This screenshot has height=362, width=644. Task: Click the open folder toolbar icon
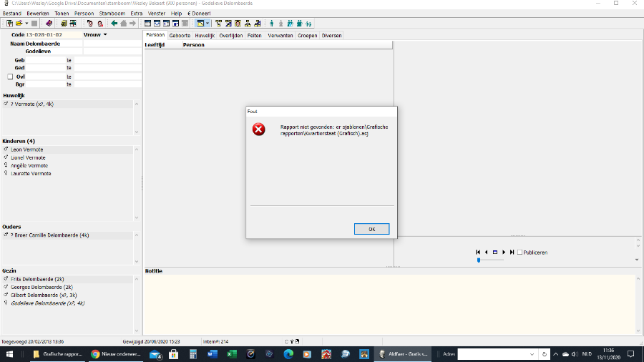pos(19,24)
